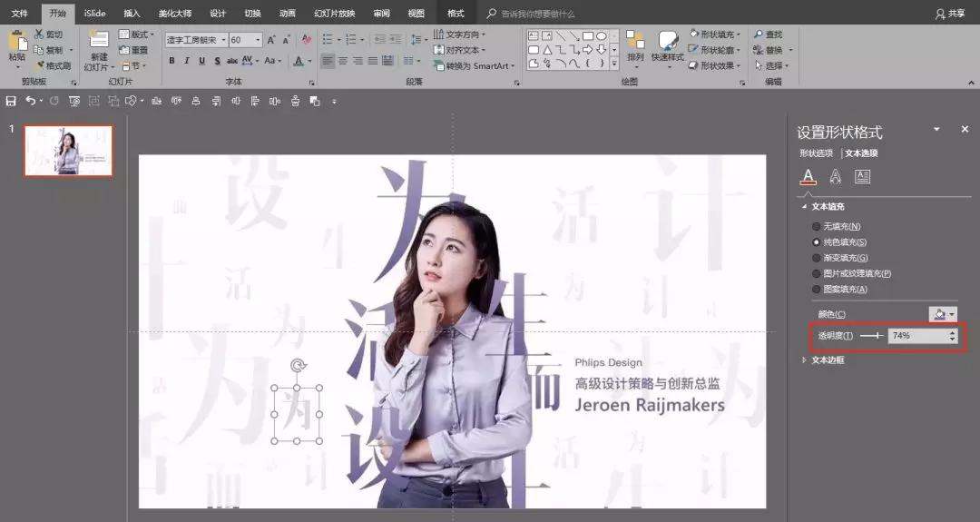980x522 pixels.
Task: Click the clear formatting eraser icon
Action: [x=307, y=40]
